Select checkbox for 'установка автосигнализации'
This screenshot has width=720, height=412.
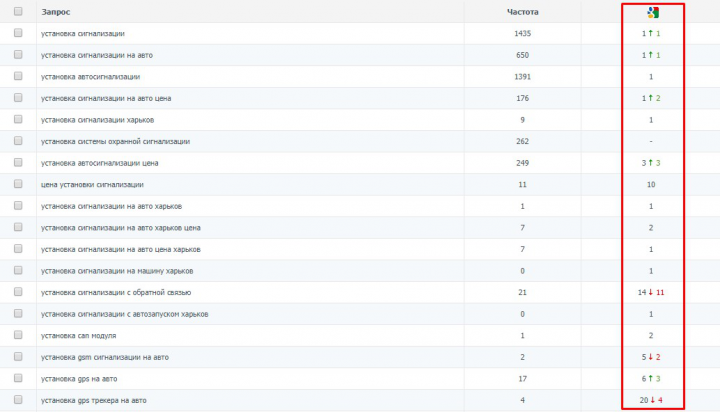(18, 76)
